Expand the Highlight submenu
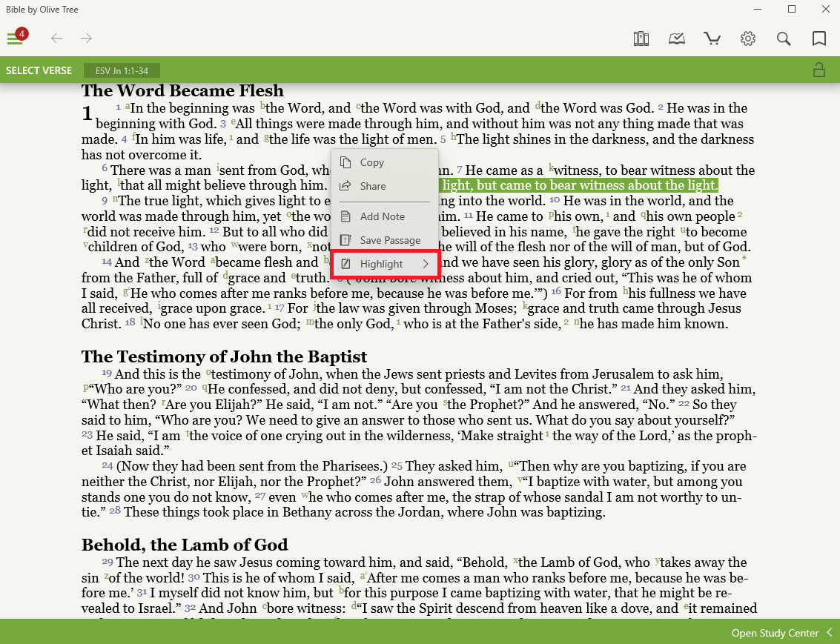Viewport: 840px width, 644px height. (385, 264)
